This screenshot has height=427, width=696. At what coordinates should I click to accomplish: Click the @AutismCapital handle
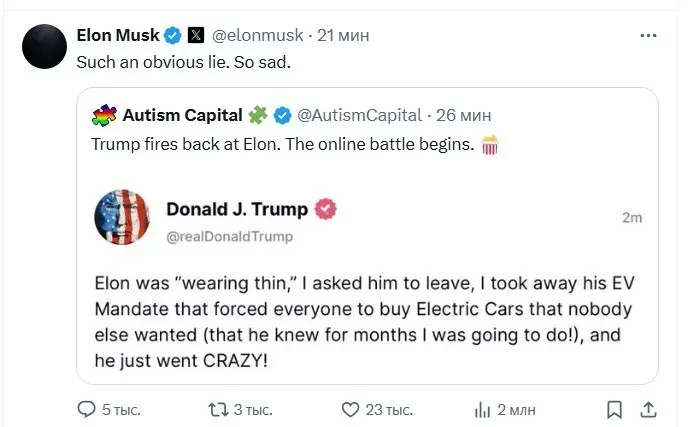pyautogui.click(x=360, y=115)
